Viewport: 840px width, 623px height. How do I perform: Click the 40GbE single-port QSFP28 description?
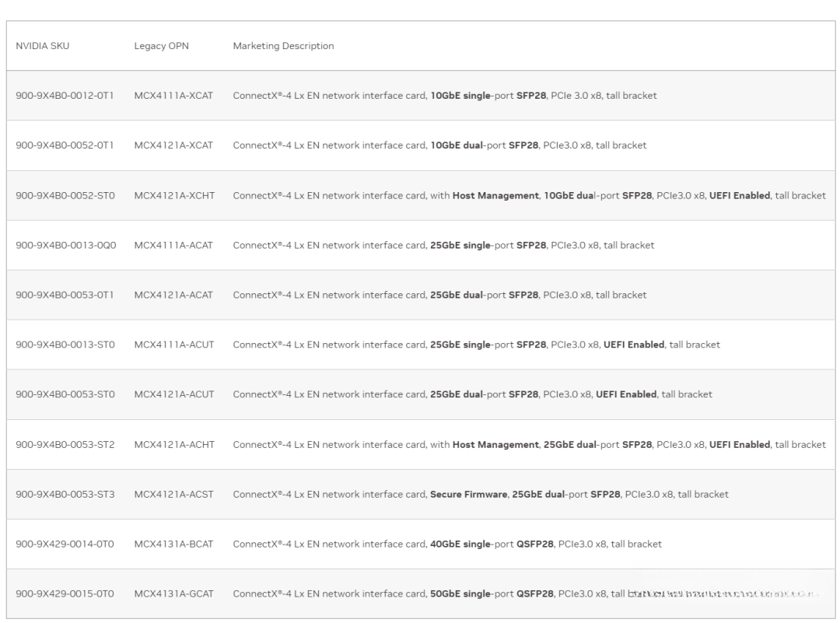point(447,544)
